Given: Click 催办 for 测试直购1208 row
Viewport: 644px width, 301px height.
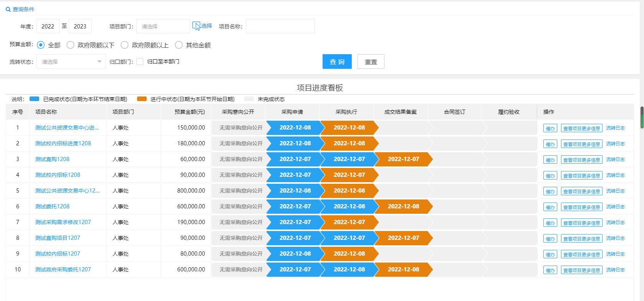Looking at the screenshot, I should point(550,160).
